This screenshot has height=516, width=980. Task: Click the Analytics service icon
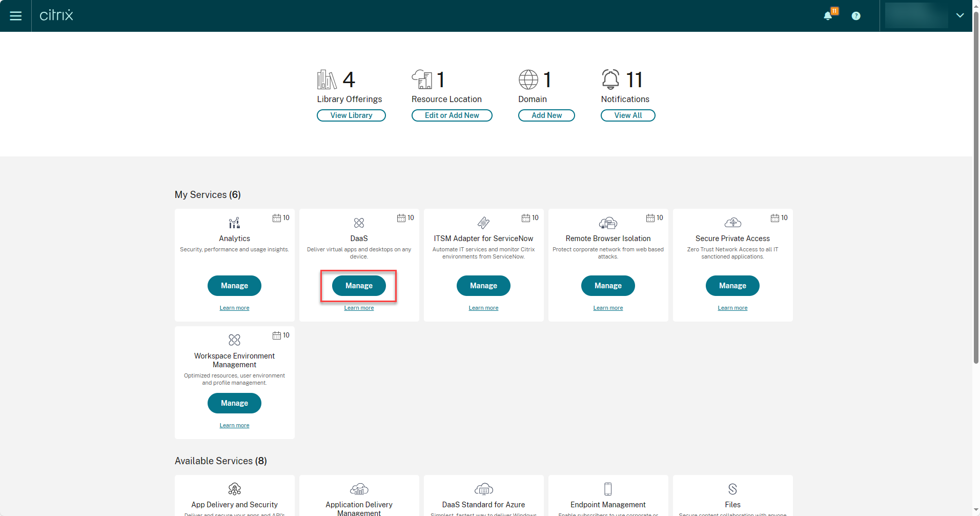[234, 223]
